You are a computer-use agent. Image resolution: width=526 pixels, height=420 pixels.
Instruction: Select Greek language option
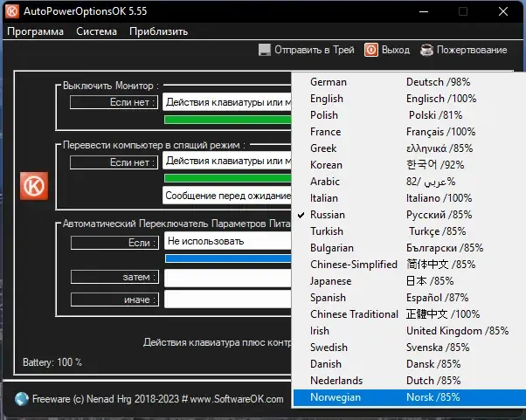click(x=410, y=148)
